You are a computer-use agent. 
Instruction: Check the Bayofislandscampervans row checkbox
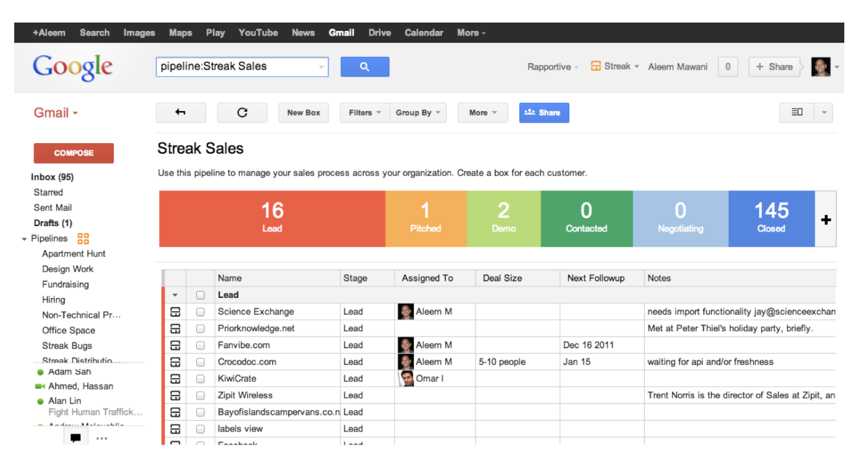point(200,412)
